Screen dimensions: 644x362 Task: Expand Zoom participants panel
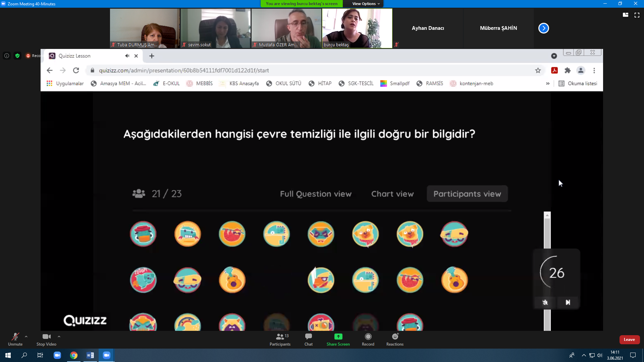point(544,28)
